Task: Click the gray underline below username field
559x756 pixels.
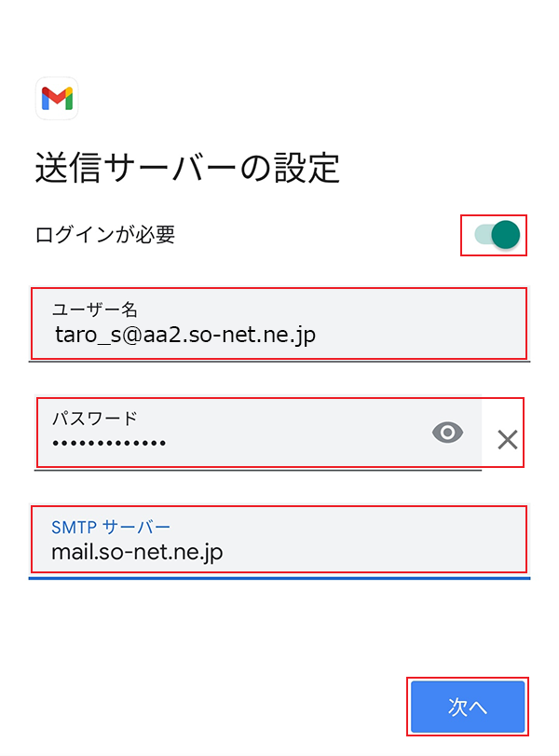Action: [x=279, y=362]
